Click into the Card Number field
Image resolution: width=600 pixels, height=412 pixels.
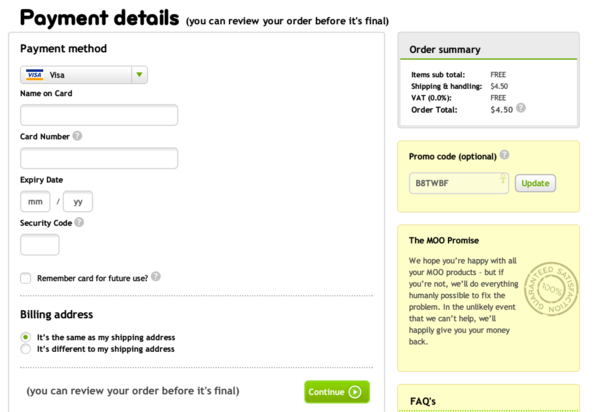click(x=99, y=158)
